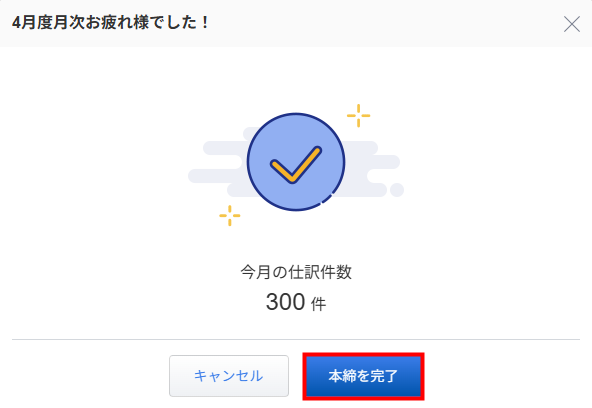Close the dialog with the X icon

tap(572, 25)
